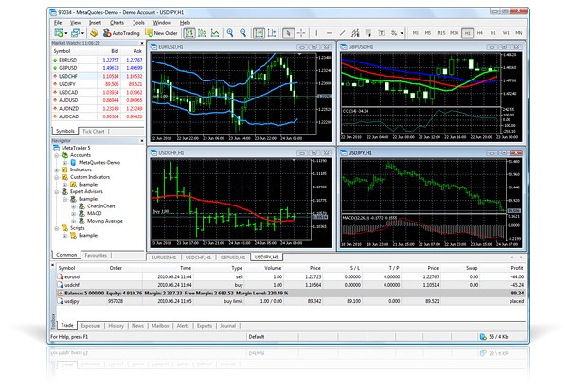This screenshot has height=392, width=573.
Task: Collapse the Expert Advisors tree node
Action: tap(57, 192)
